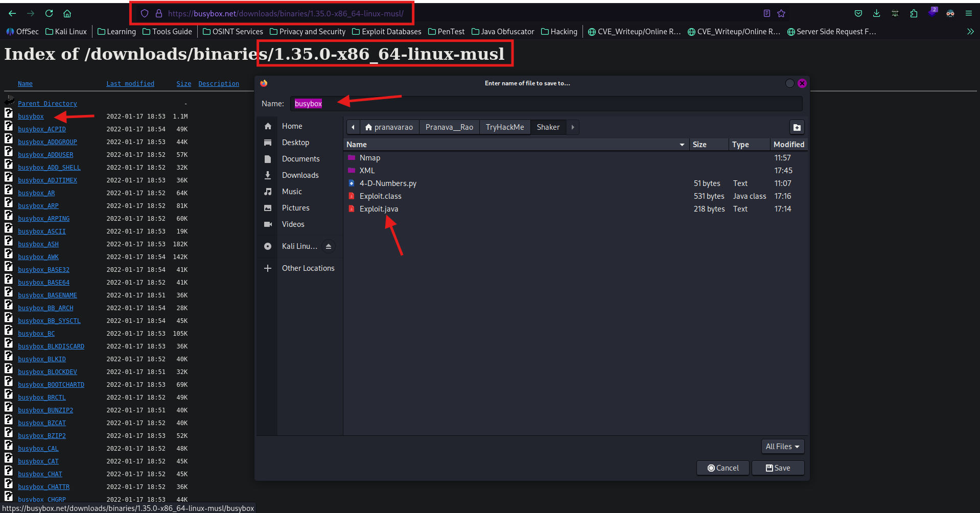Go to browser home page

[67, 13]
